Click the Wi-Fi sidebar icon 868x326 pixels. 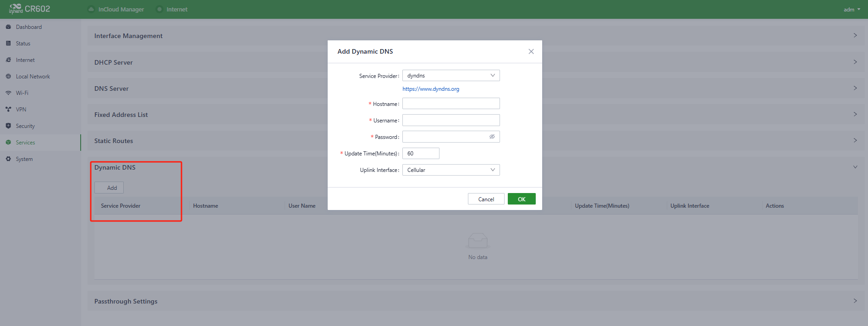tap(8, 93)
